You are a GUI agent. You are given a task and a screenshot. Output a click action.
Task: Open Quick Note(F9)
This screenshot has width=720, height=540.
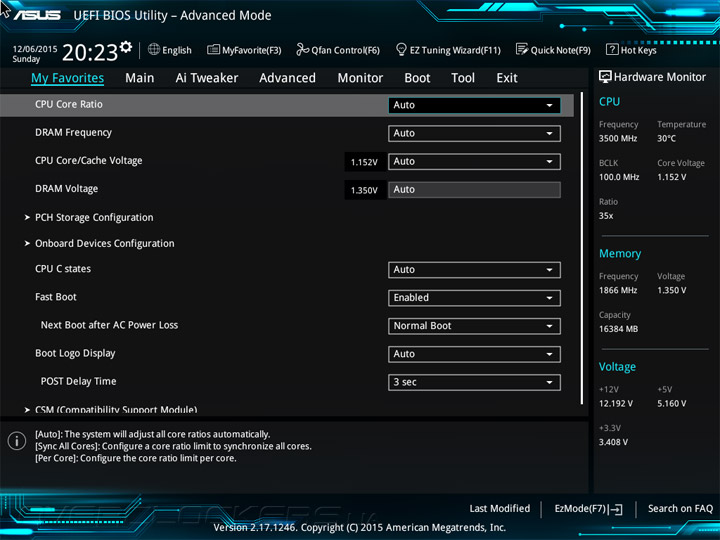click(553, 50)
